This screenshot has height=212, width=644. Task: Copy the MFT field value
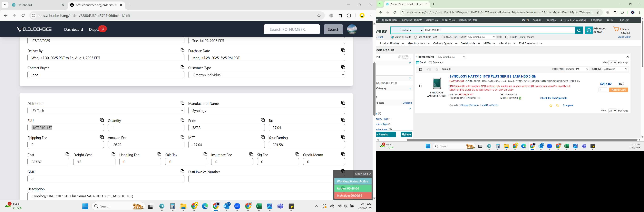point(262,137)
